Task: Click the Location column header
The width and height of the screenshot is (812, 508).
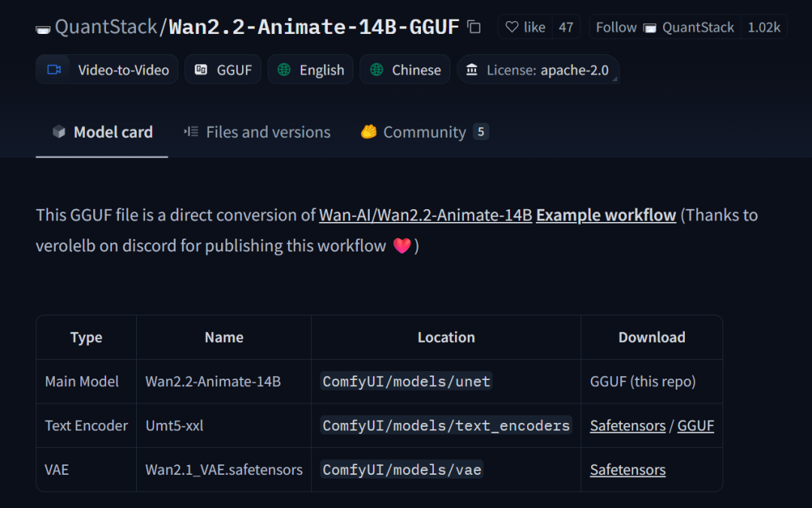Action: [446, 337]
